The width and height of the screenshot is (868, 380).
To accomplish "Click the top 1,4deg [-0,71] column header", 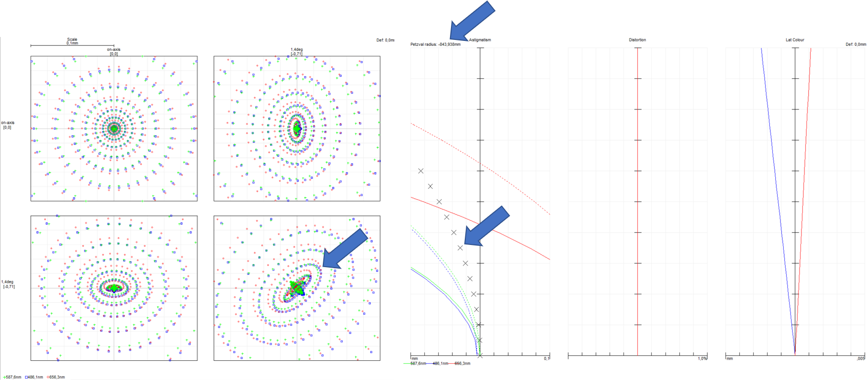I will point(297,51).
